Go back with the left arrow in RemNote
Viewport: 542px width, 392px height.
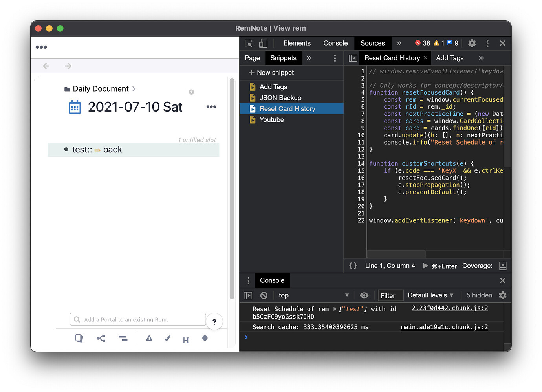pyautogui.click(x=46, y=66)
